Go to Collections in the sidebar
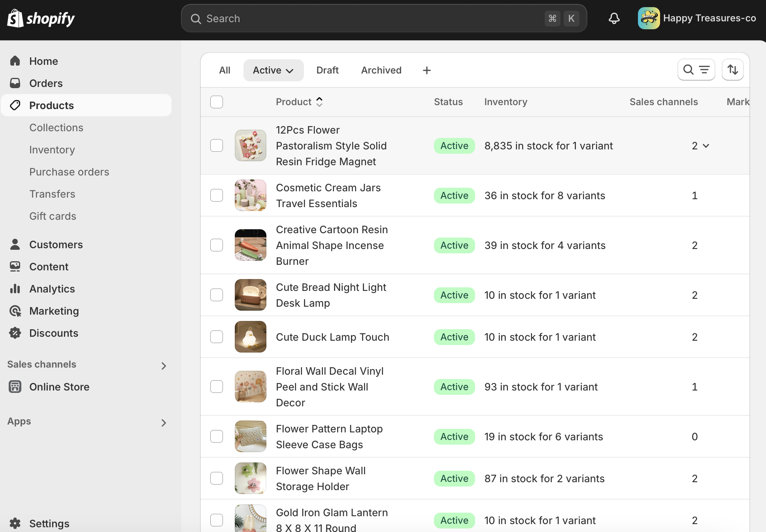The width and height of the screenshot is (766, 532). pyautogui.click(x=56, y=128)
